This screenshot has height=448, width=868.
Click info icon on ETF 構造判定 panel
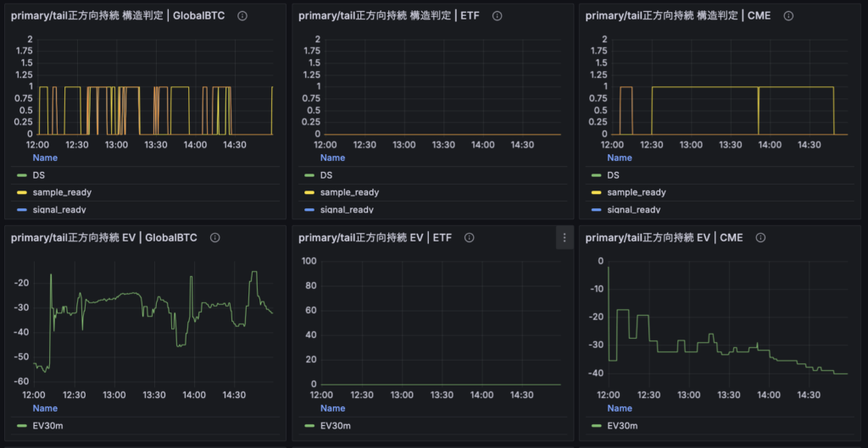497,16
